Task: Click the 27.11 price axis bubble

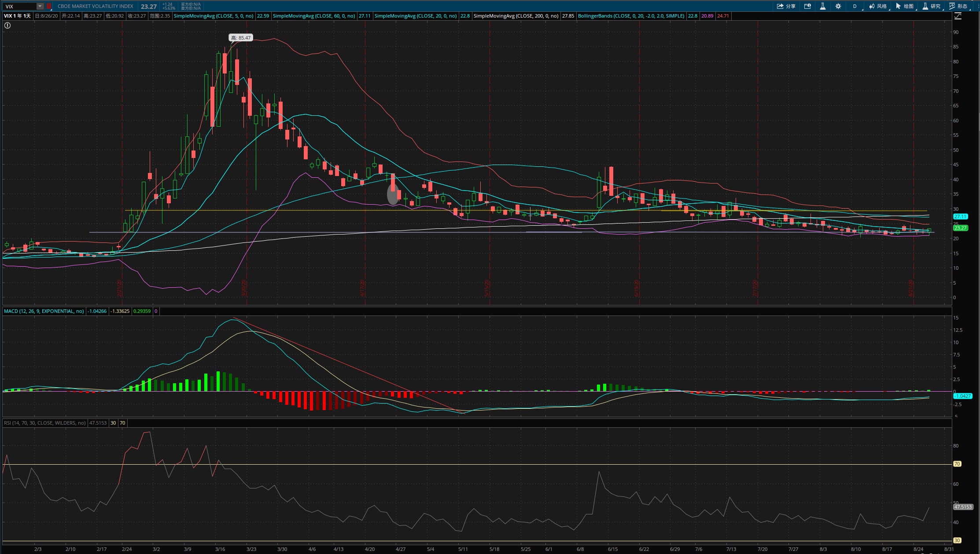Action: click(960, 216)
